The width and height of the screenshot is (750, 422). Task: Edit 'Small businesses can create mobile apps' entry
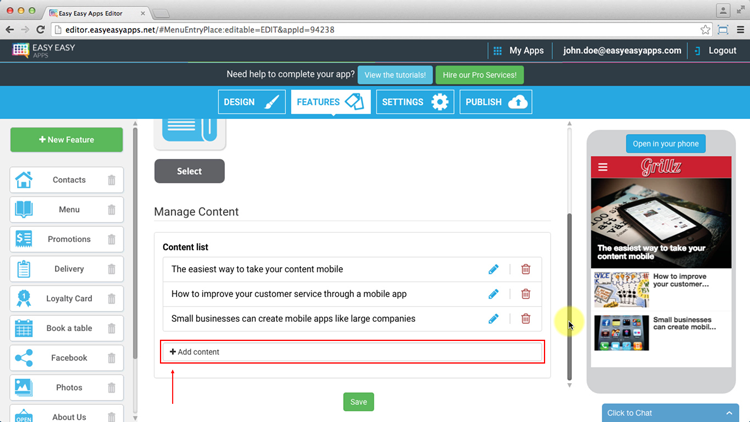[x=493, y=319]
